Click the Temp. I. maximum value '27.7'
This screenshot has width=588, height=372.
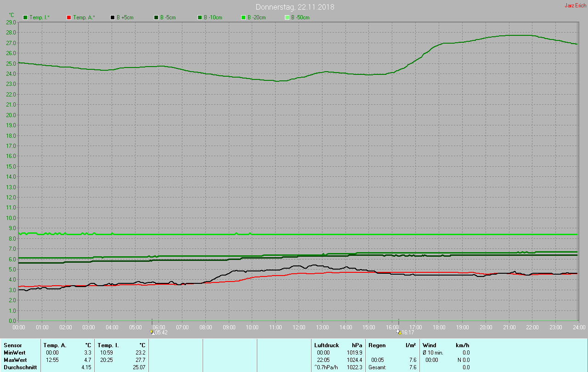[141, 360]
